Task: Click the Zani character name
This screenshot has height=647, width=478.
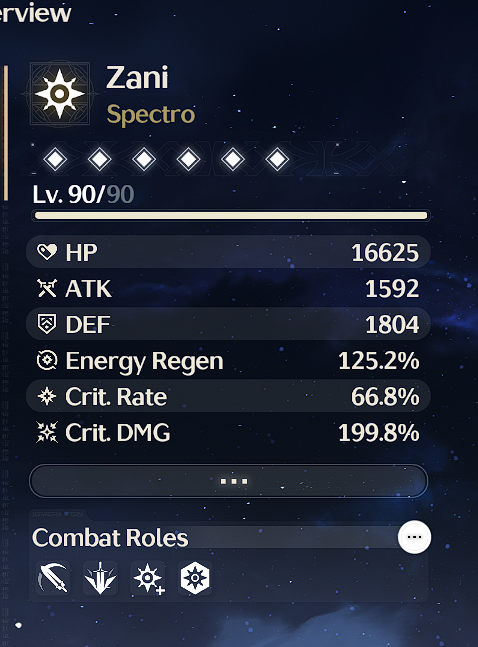Action: 137,78
